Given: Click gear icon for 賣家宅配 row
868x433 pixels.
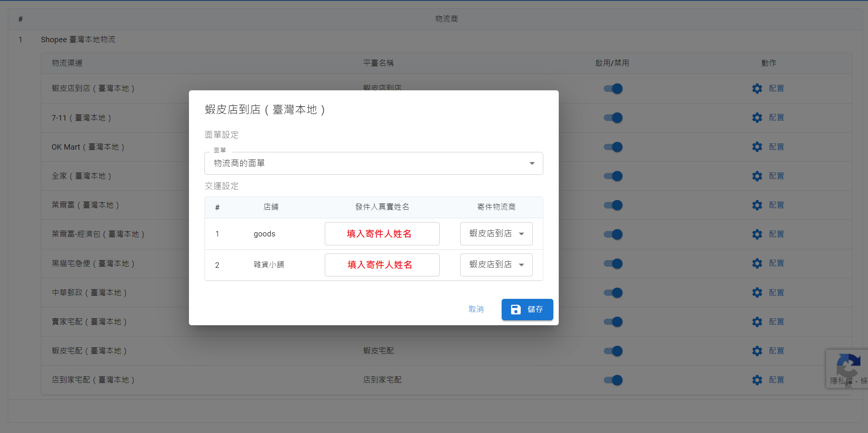Looking at the screenshot, I should [757, 322].
